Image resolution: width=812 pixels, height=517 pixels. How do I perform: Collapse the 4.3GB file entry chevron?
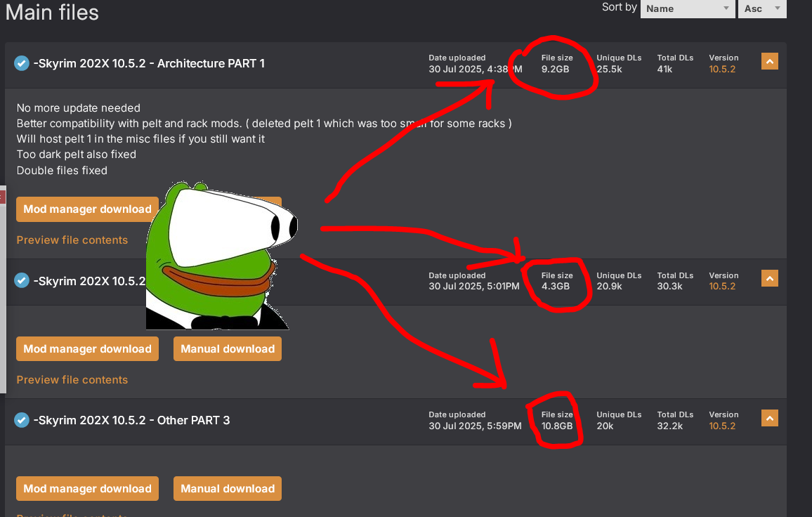[770, 279]
